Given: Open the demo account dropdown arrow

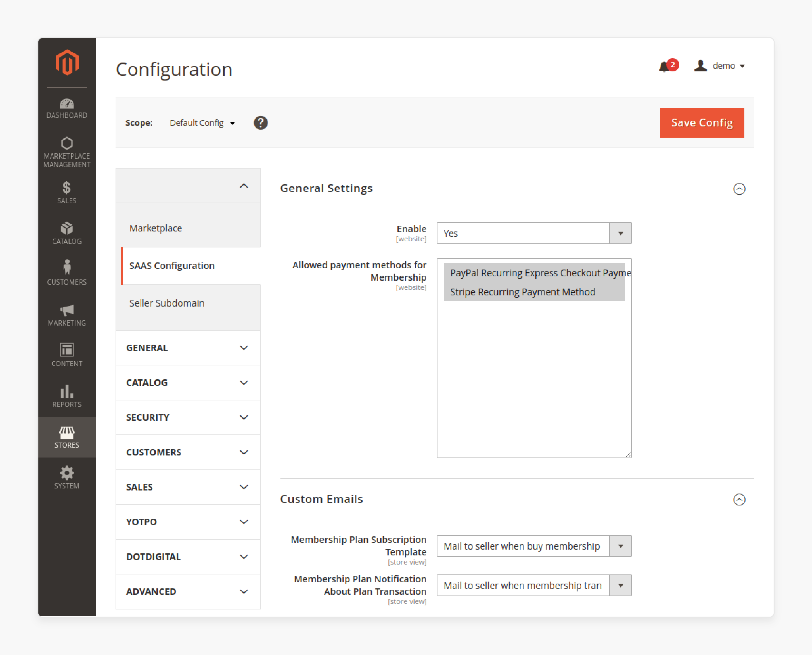Looking at the screenshot, I should coord(742,66).
